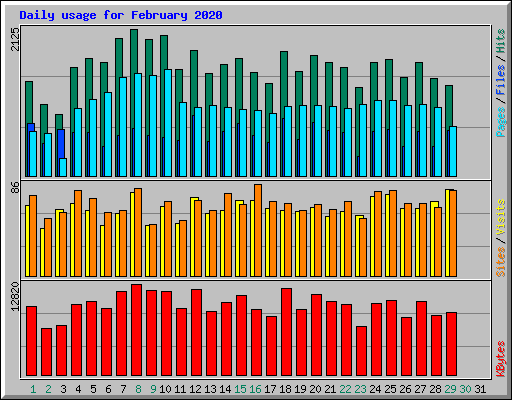Image resolution: width=512 pixels, height=400 pixels.
Task: Select the red KBytes bar for day 29
Action: pyautogui.click(x=451, y=344)
